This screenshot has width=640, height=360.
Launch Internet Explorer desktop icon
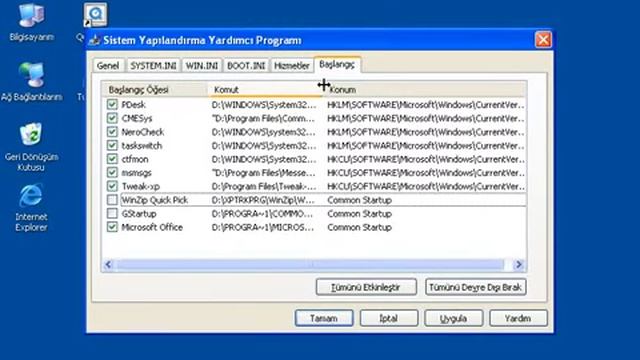(31, 208)
